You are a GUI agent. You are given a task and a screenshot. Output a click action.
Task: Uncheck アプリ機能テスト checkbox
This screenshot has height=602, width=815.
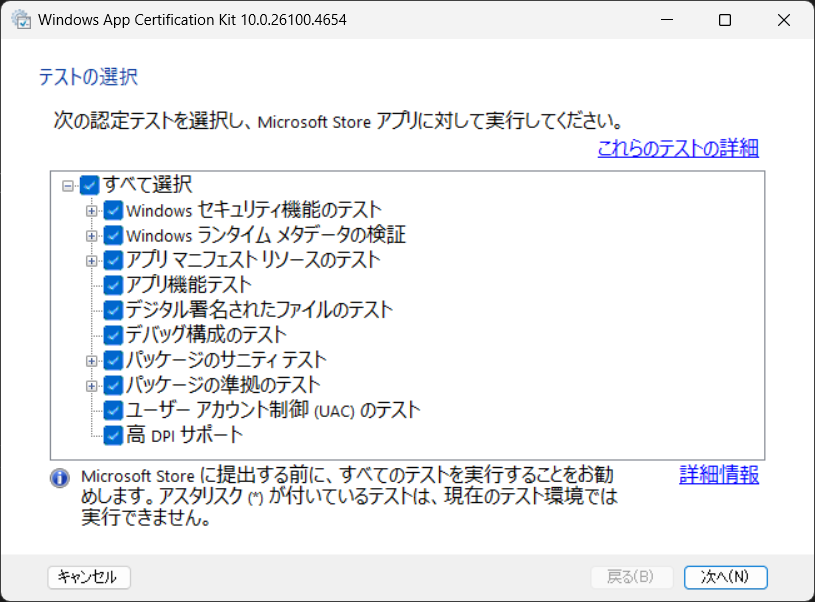[x=113, y=285]
